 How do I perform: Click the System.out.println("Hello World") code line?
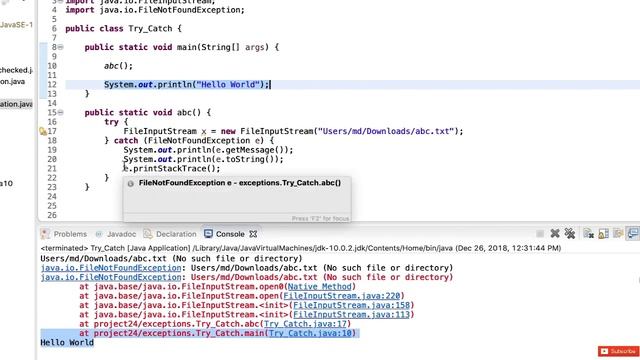[x=187, y=84]
